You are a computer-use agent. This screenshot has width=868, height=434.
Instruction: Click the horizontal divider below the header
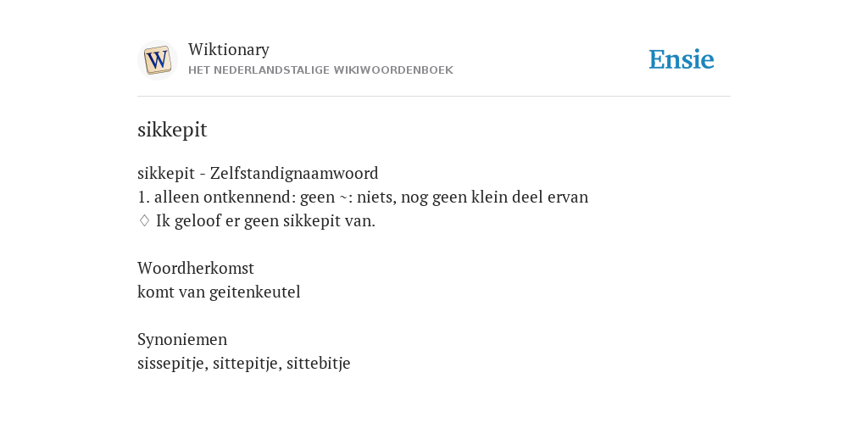(x=434, y=97)
